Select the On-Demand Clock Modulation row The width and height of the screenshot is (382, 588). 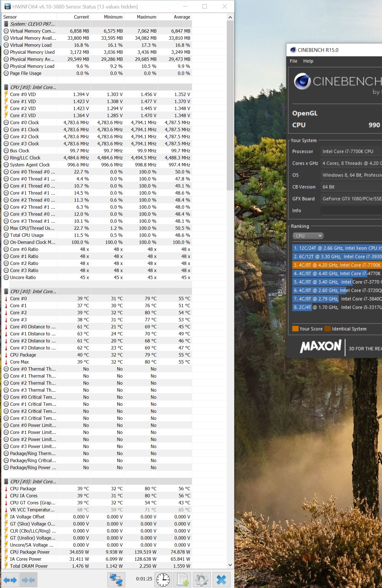(96, 242)
